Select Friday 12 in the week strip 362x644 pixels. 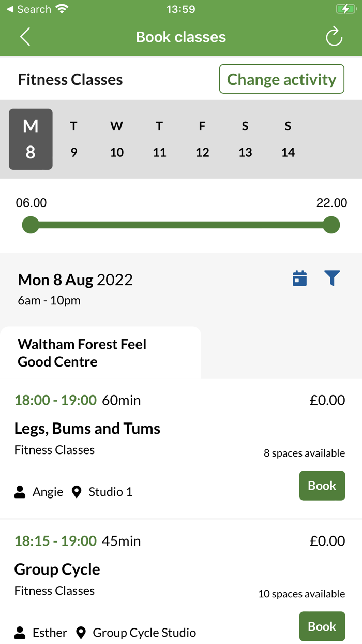pyautogui.click(x=202, y=139)
